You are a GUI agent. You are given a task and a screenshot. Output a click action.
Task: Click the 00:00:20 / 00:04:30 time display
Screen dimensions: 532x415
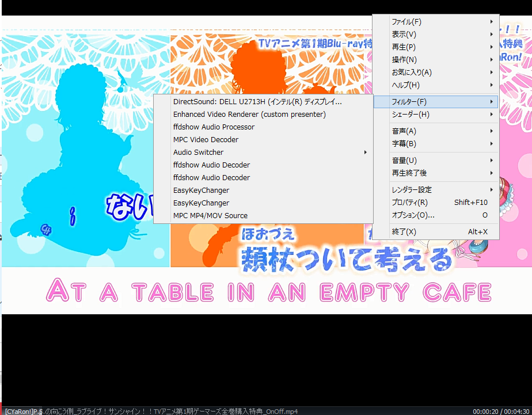pyautogui.click(x=501, y=412)
